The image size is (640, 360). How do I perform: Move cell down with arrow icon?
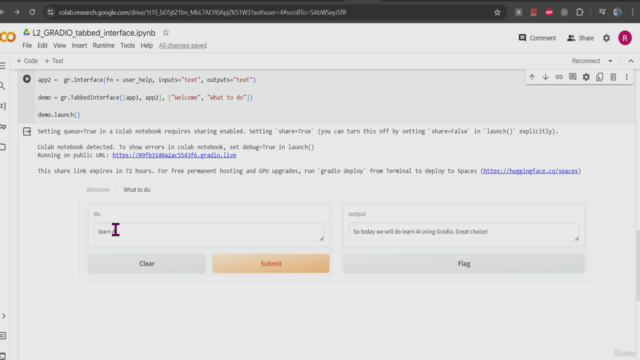(x=545, y=77)
